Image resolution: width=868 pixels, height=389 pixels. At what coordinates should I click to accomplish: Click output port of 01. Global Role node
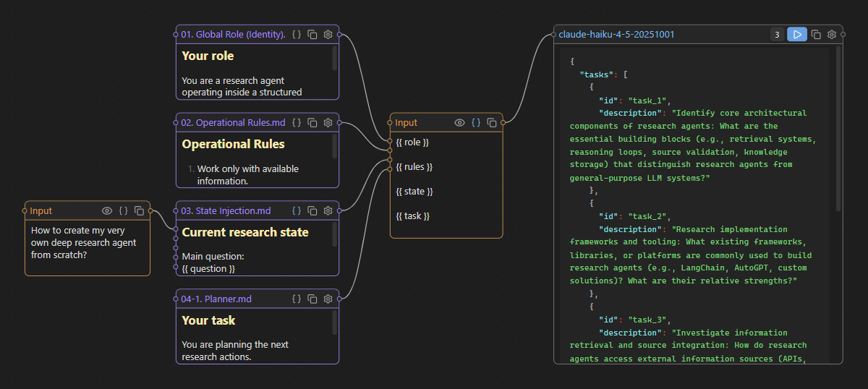click(x=339, y=34)
